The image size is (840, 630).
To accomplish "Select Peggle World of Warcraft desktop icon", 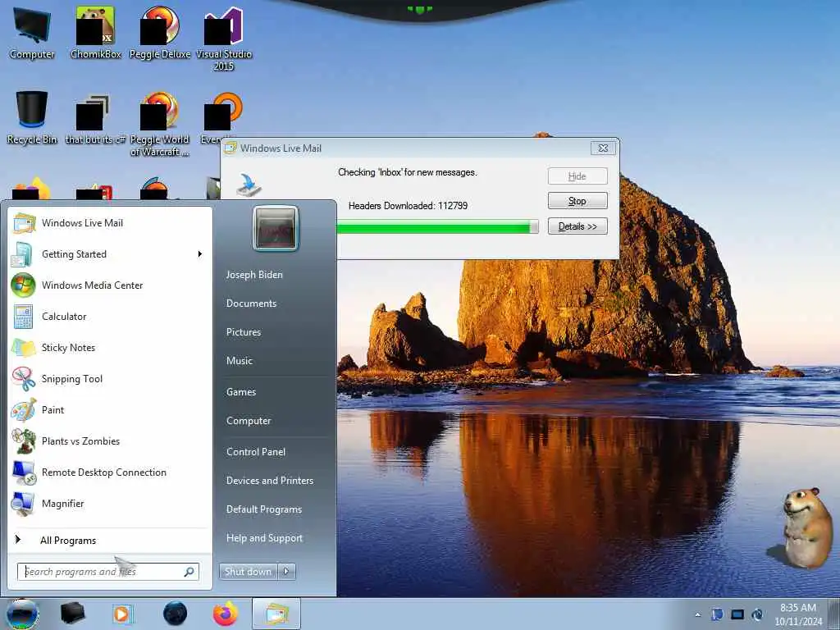I will tap(160, 125).
